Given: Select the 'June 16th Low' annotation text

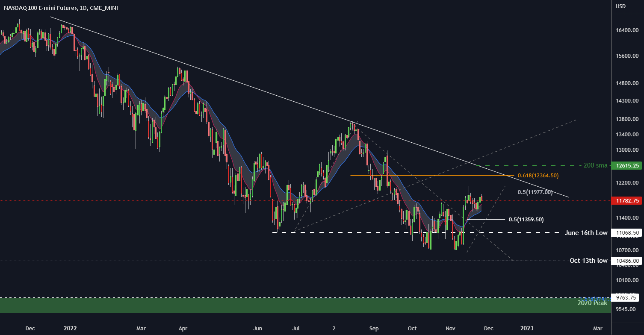Looking at the screenshot, I should [586, 232].
